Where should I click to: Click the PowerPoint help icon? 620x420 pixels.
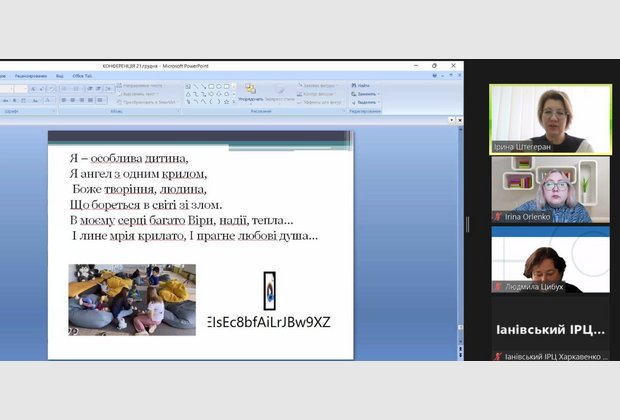(435, 76)
